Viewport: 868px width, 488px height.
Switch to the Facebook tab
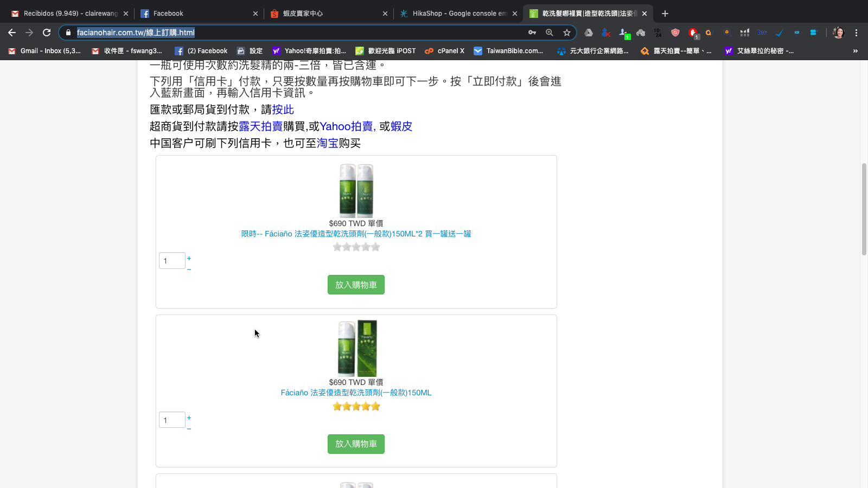(x=199, y=14)
